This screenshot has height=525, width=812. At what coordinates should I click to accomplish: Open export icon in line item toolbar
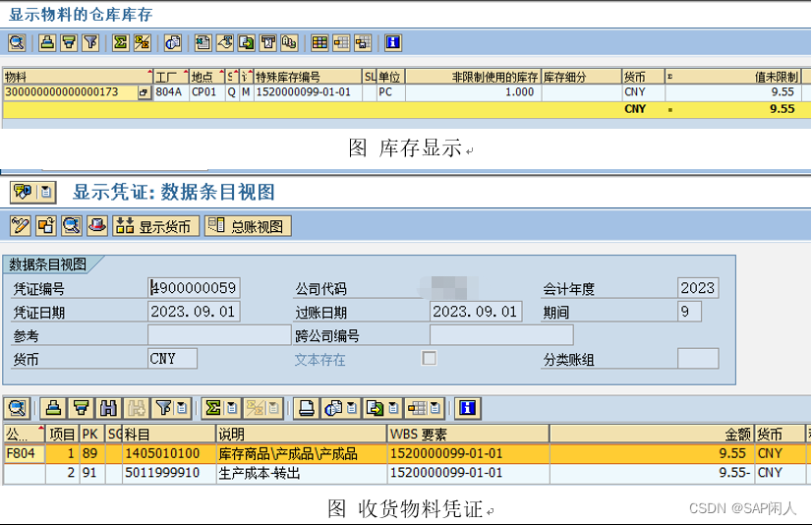(375, 409)
